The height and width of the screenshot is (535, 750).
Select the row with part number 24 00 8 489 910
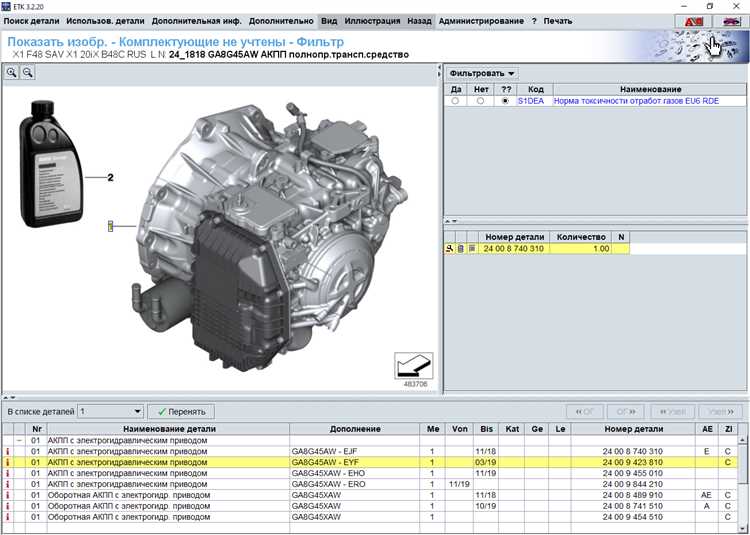point(632,495)
